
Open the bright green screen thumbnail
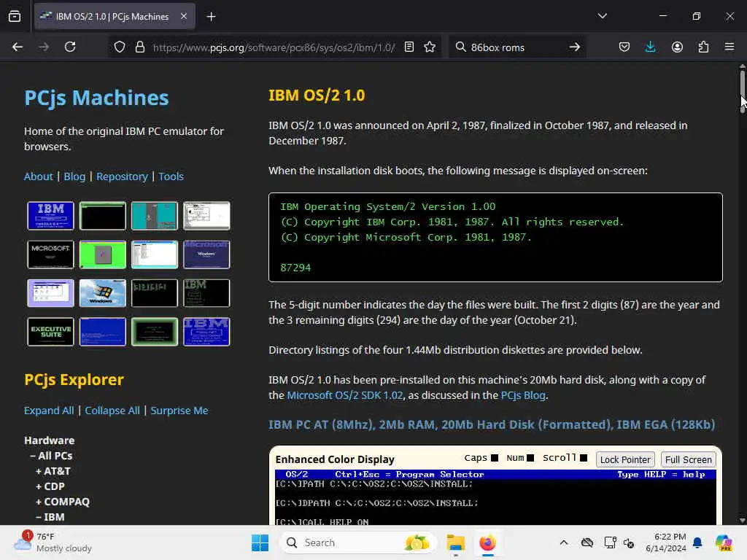(102, 254)
